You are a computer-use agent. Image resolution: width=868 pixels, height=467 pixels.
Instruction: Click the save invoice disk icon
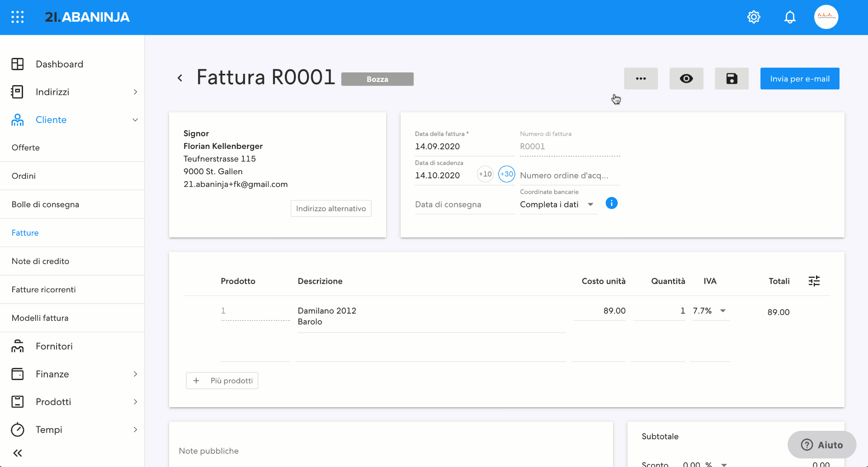(x=731, y=79)
